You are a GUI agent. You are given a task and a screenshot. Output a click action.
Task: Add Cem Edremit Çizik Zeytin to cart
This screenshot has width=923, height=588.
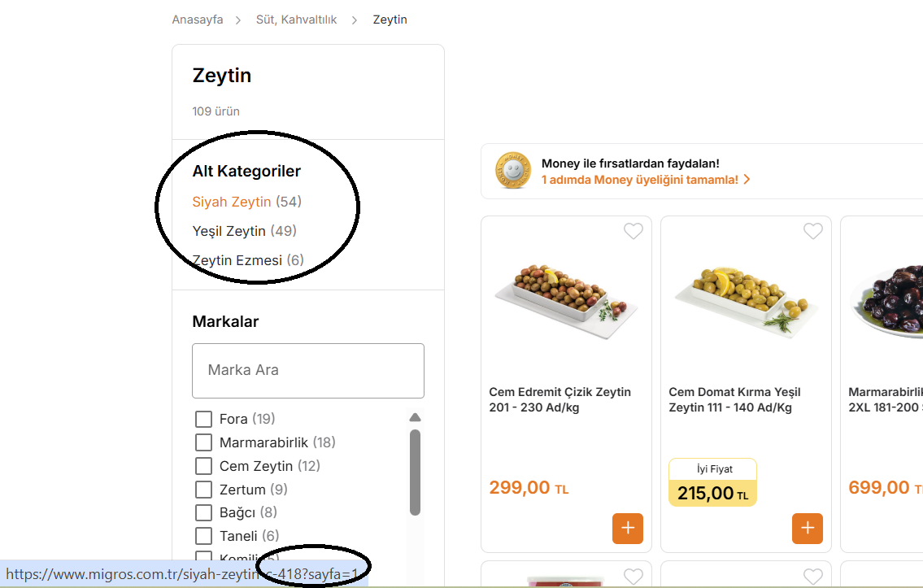pyautogui.click(x=628, y=529)
